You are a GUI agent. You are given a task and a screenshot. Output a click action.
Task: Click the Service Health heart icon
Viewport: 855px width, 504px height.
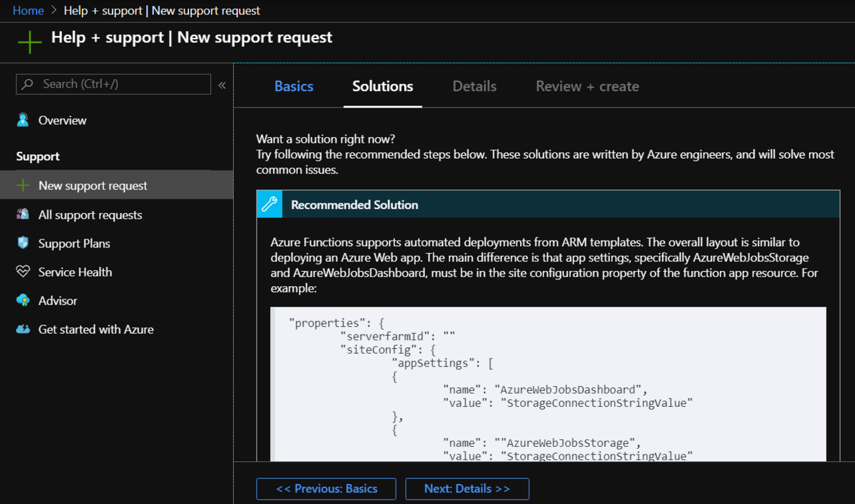[x=23, y=272]
